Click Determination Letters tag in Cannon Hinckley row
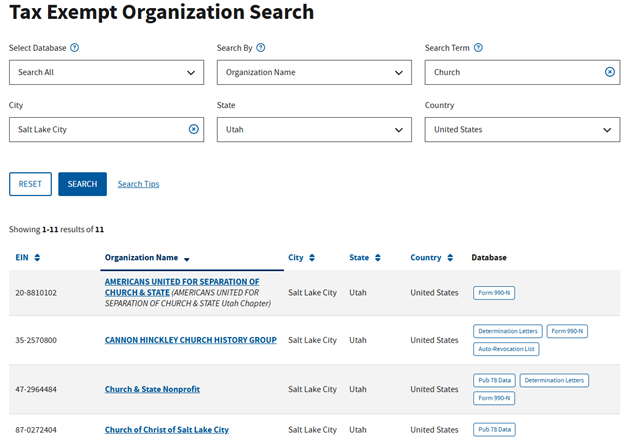The width and height of the screenshot is (624, 445). (507, 331)
